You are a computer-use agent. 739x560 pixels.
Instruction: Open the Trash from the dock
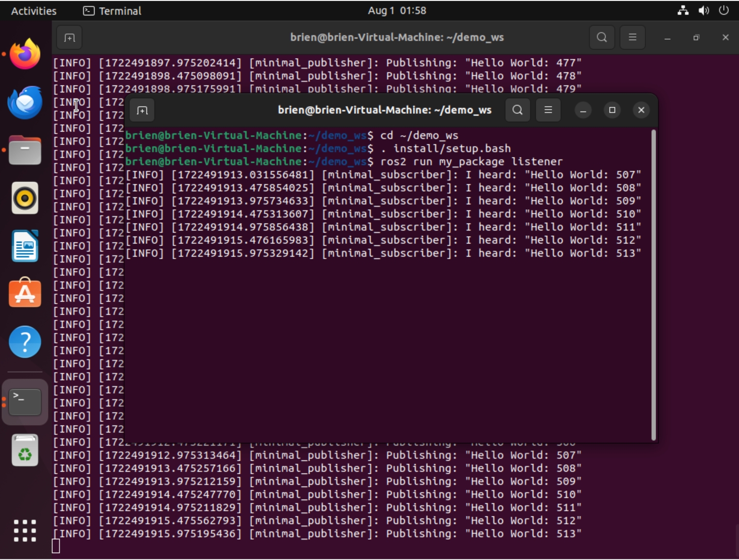[x=25, y=450]
